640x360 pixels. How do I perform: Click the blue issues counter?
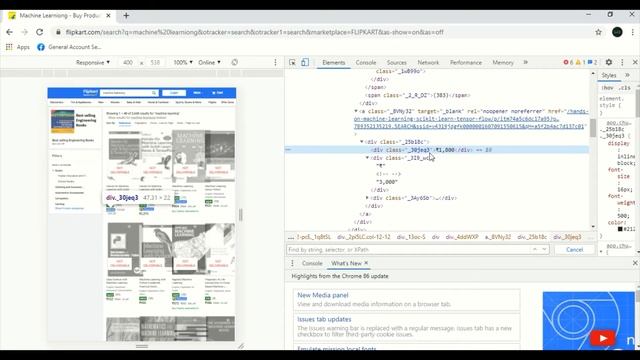592,62
